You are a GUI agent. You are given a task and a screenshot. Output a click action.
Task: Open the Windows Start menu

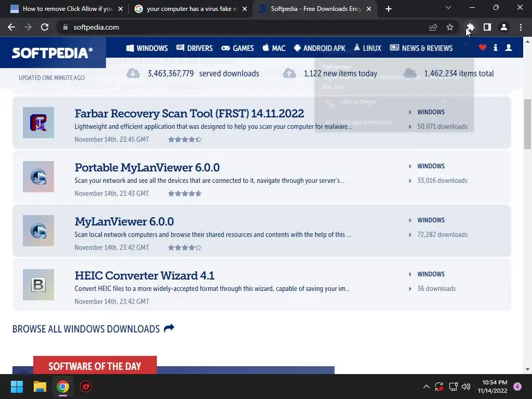17,387
